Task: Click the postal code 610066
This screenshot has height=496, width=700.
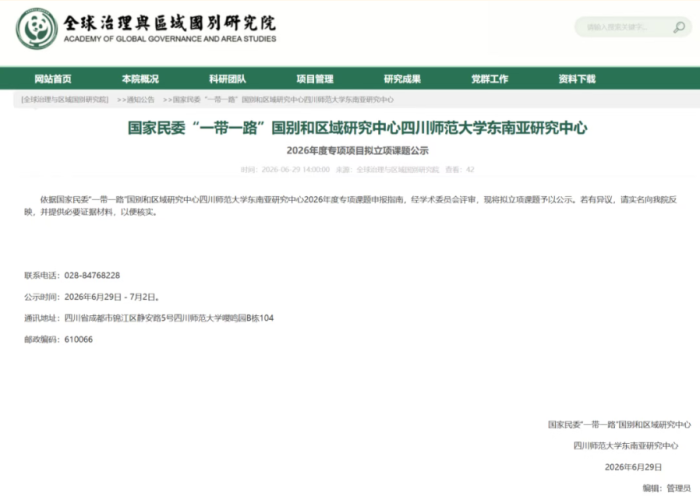Action: [79, 339]
